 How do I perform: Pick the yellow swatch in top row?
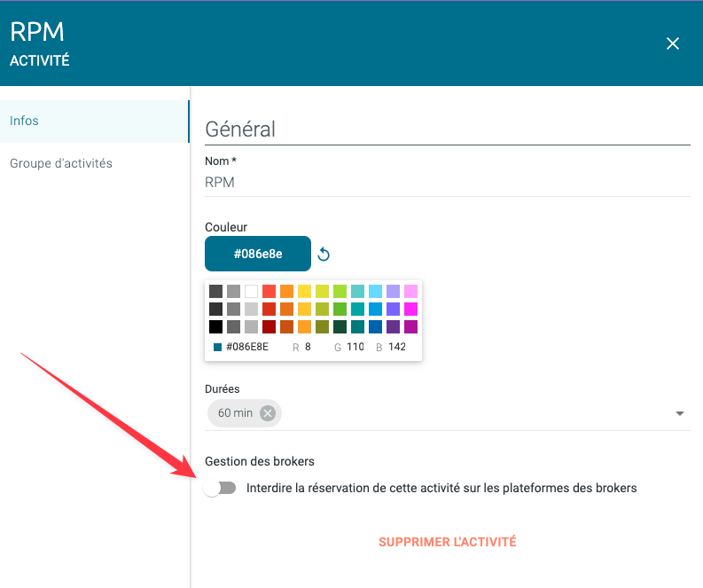(x=304, y=291)
